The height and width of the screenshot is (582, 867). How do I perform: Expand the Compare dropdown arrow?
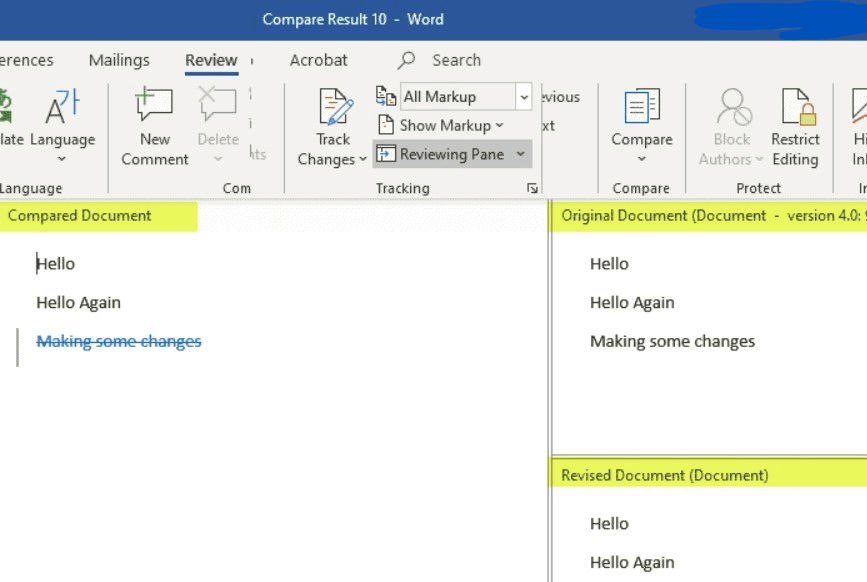(641, 159)
